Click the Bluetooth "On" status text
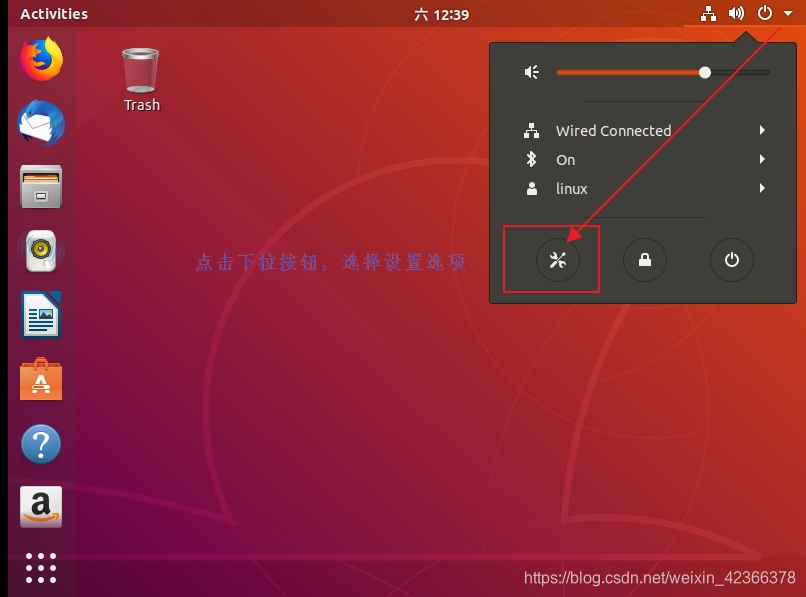The height and width of the screenshot is (597, 806). click(565, 160)
